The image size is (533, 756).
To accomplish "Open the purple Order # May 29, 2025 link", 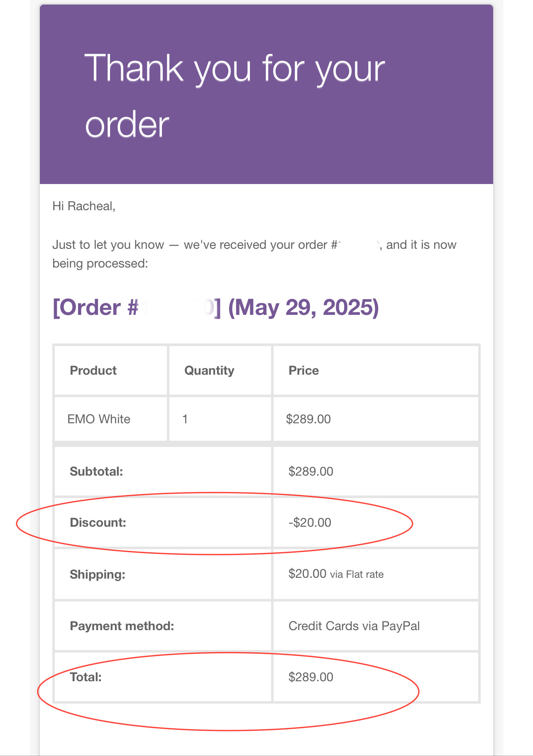I will tap(216, 307).
